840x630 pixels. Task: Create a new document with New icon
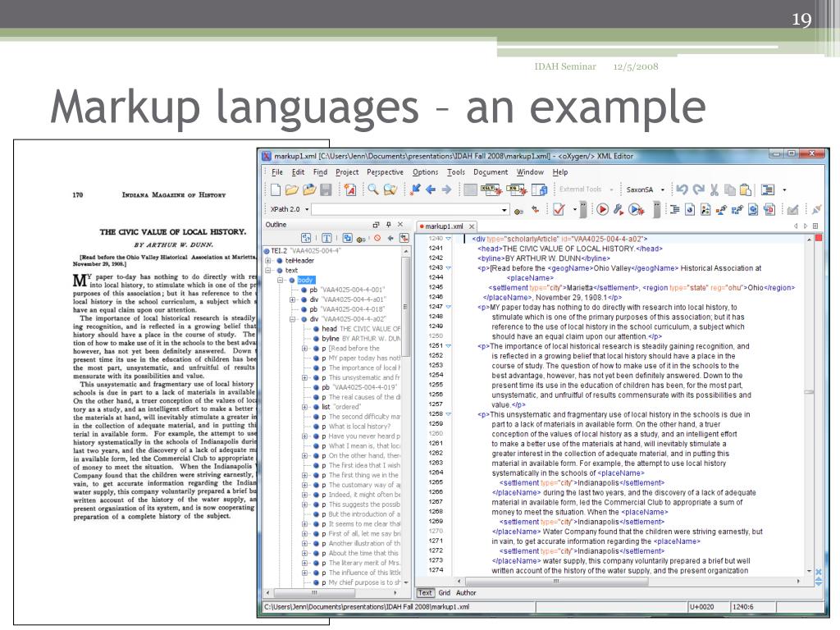coord(276,189)
